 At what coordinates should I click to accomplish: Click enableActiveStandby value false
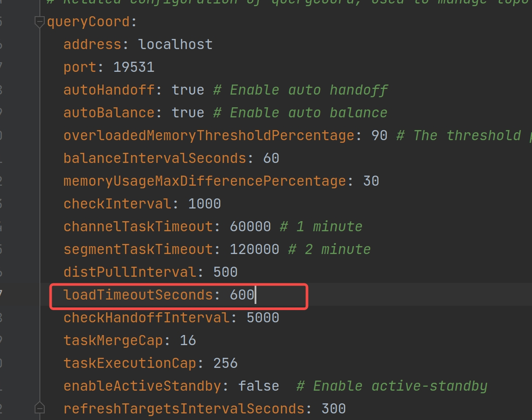[259, 386]
